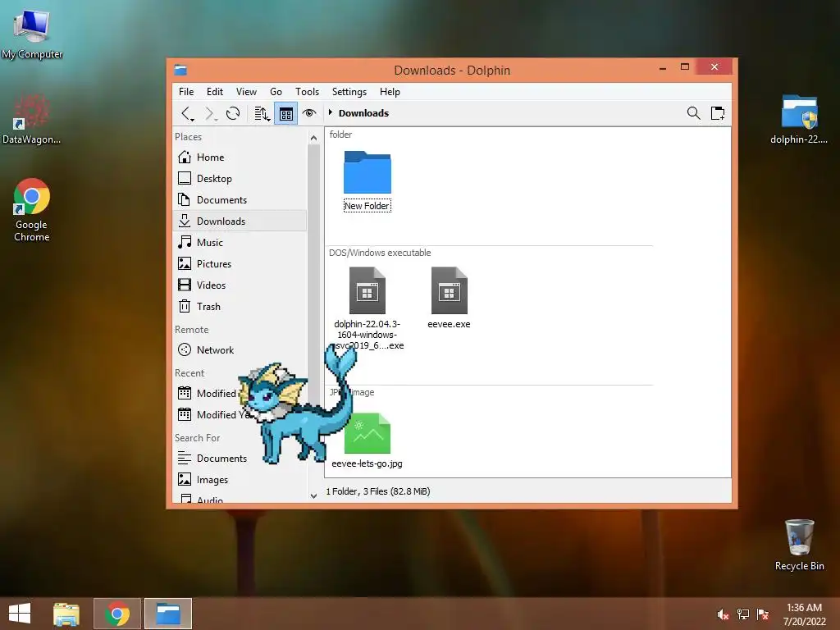Open the Tools menu
The height and width of the screenshot is (630, 840).
pos(307,92)
